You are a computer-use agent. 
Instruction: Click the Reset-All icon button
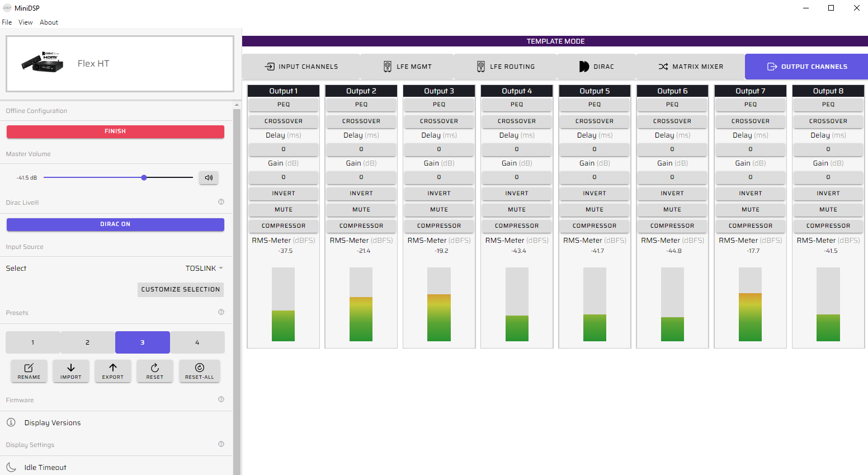[x=200, y=370]
